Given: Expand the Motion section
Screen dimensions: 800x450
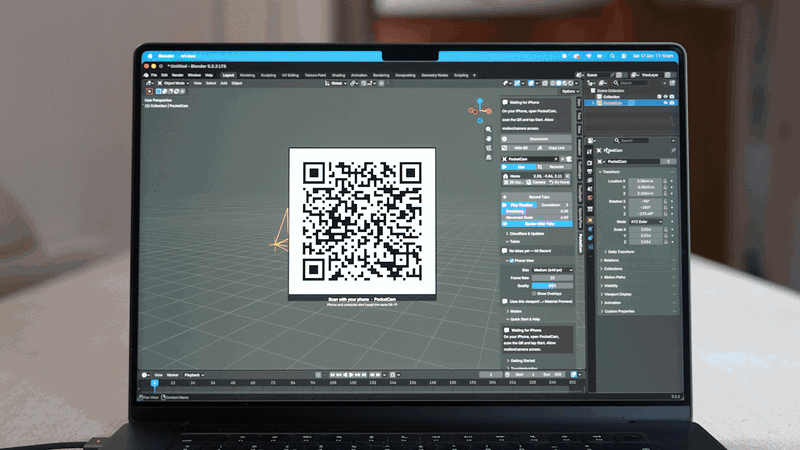Looking at the screenshot, I should click(x=514, y=311).
